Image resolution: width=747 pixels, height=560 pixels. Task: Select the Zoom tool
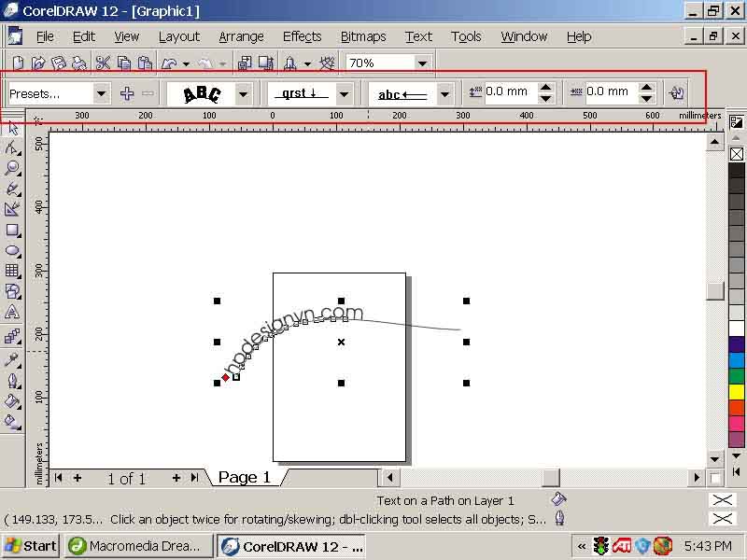pyautogui.click(x=13, y=168)
